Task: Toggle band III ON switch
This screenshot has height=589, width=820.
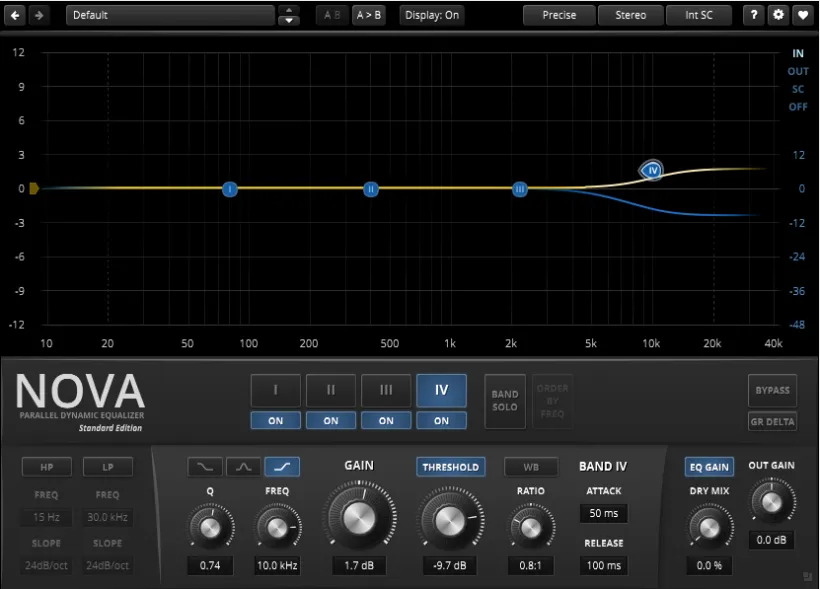Action: point(386,421)
